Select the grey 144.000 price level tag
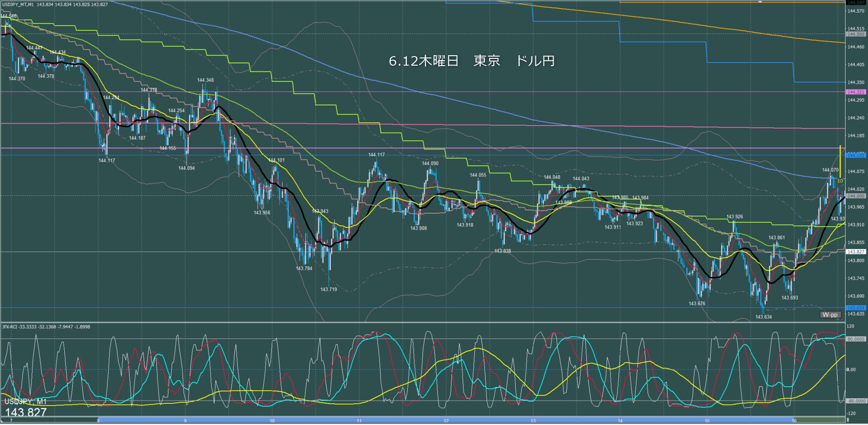Screen dimensions: 868x425 point(855,196)
